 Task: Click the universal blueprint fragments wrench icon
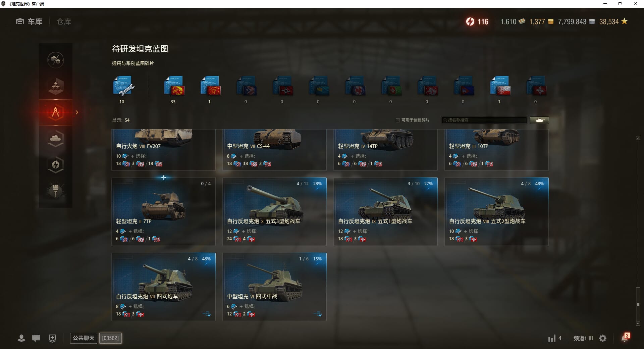tap(123, 86)
